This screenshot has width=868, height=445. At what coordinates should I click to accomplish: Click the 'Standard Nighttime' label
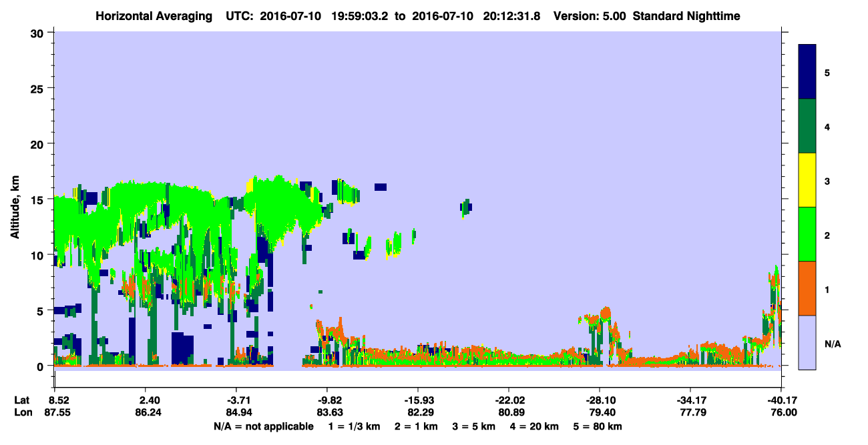[686, 16]
